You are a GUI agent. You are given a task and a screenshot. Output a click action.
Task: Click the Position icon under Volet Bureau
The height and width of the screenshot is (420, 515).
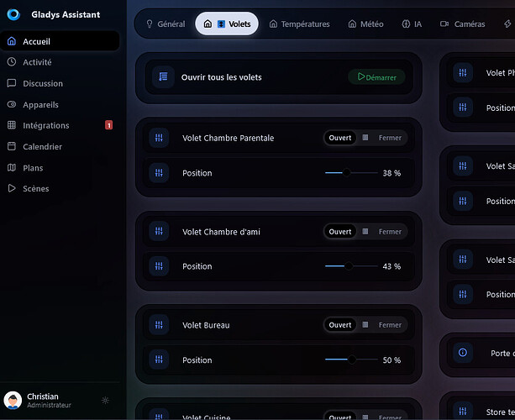tap(159, 360)
